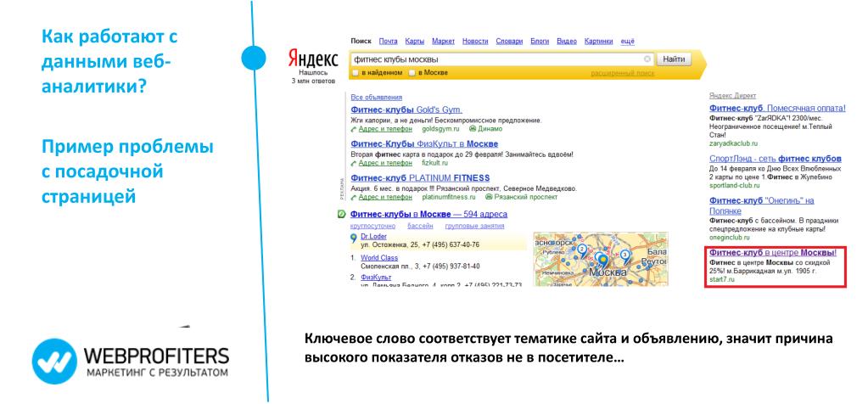Open "Фитнес-клуб. Помесячная оплата!" ad
Viewport: 868px width, 404px height.
pos(777,108)
